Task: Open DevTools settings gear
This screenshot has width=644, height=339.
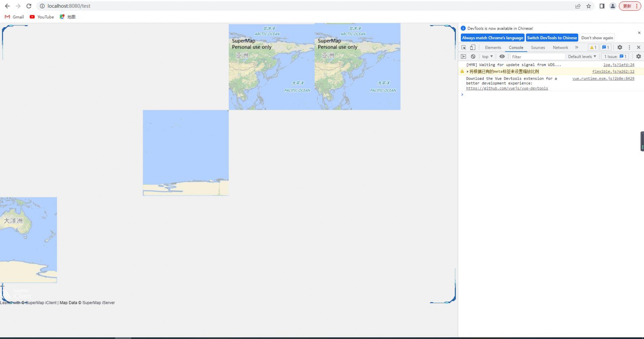Action: pos(620,47)
